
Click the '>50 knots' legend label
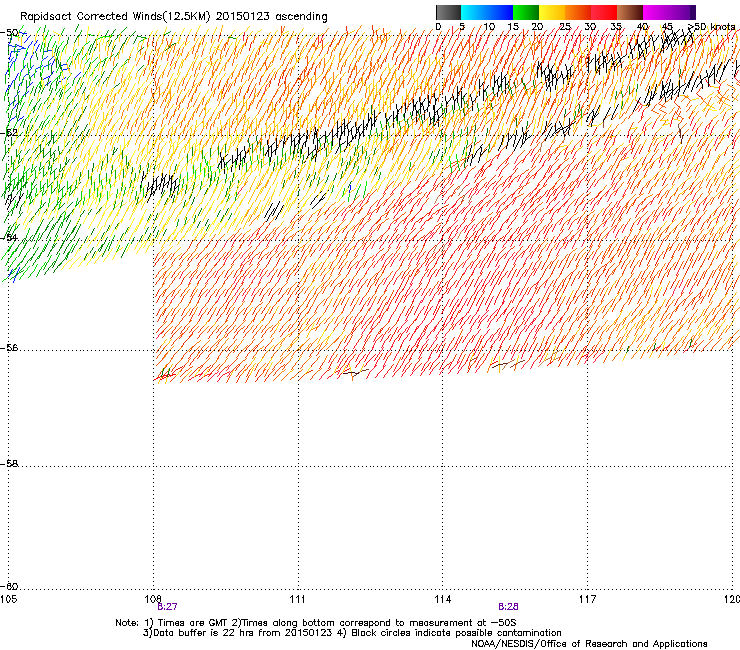[711, 26]
